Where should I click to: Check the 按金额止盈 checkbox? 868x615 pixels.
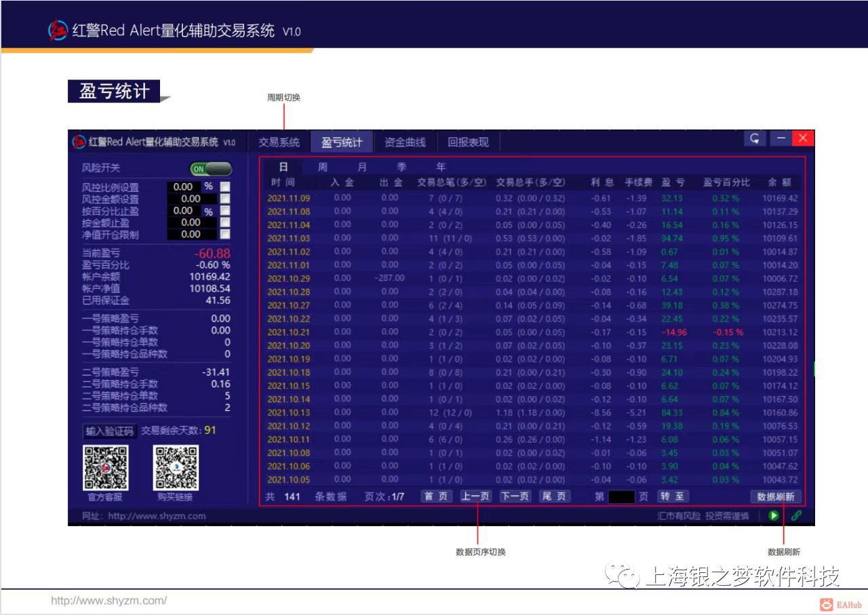[x=225, y=222]
